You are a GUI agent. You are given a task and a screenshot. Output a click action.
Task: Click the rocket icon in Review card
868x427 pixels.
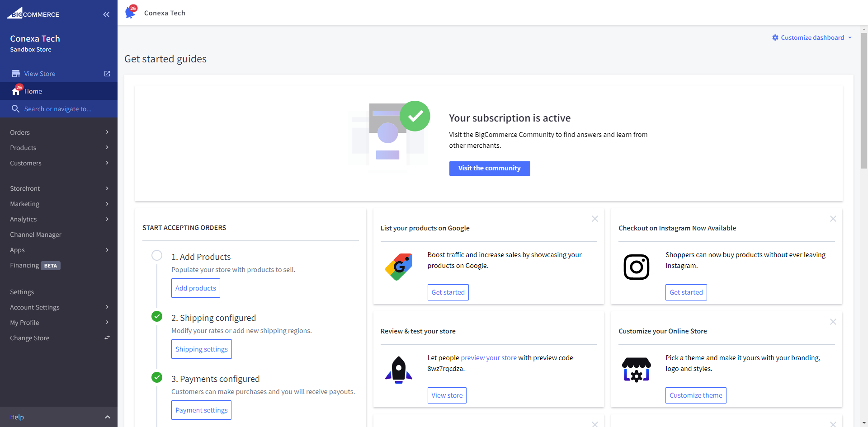pos(399,370)
